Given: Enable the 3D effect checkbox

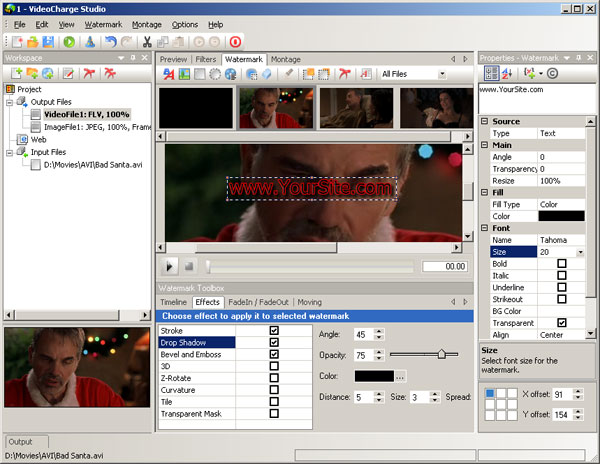Looking at the screenshot, I should click(x=274, y=366).
